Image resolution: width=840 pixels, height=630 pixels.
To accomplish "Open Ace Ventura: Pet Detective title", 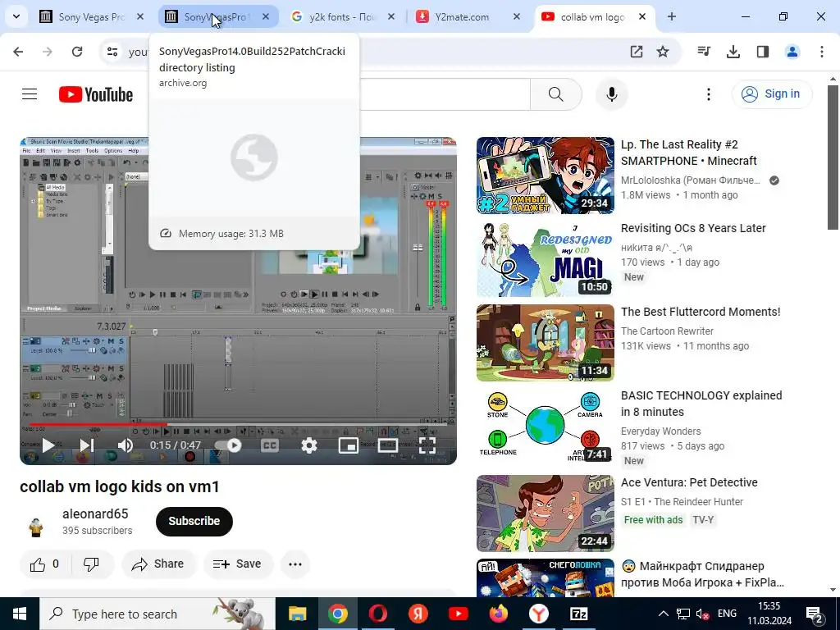I will click(689, 482).
